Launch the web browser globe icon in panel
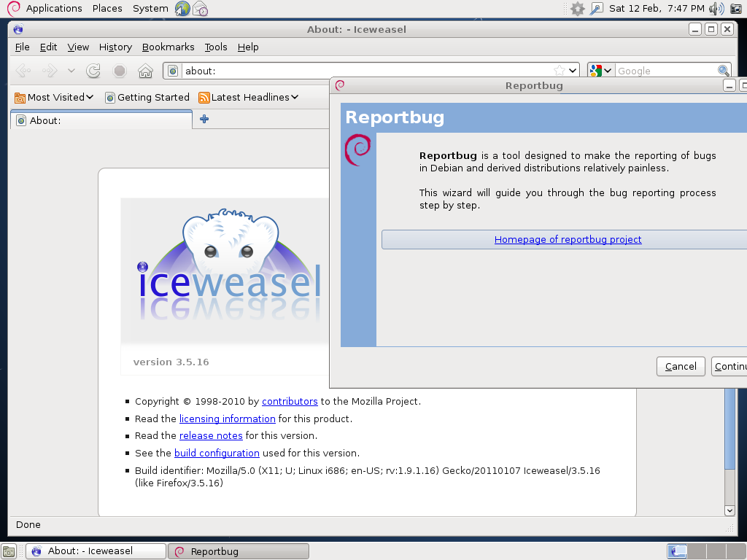This screenshot has width=747, height=560. point(182,9)
